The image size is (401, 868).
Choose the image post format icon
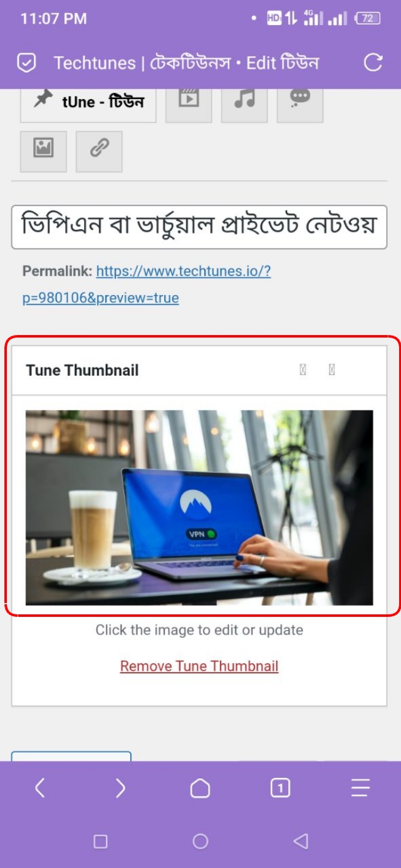click(x=43, y=151)
